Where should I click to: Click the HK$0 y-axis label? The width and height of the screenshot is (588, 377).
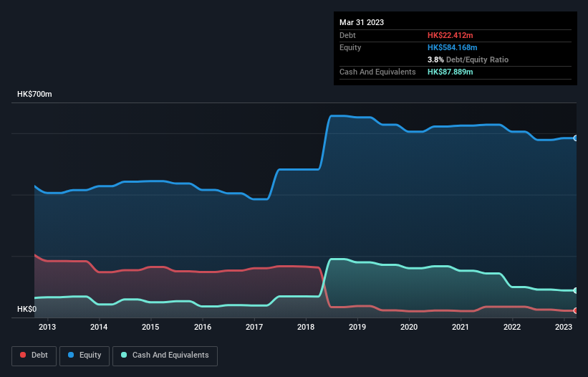tap(27, 309)
